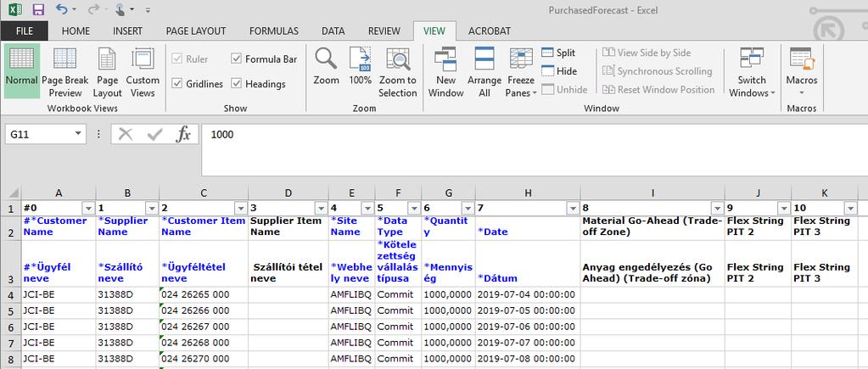Toggle the Ruler checkbox
This screenshot has height=369, width=868.
click(x=177, y=59)
